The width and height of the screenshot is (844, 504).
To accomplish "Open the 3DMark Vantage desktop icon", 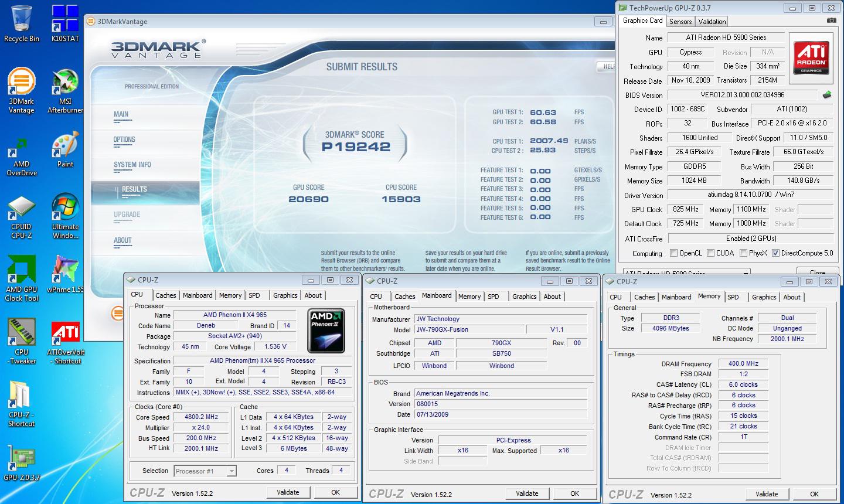I will coord(22,91).
